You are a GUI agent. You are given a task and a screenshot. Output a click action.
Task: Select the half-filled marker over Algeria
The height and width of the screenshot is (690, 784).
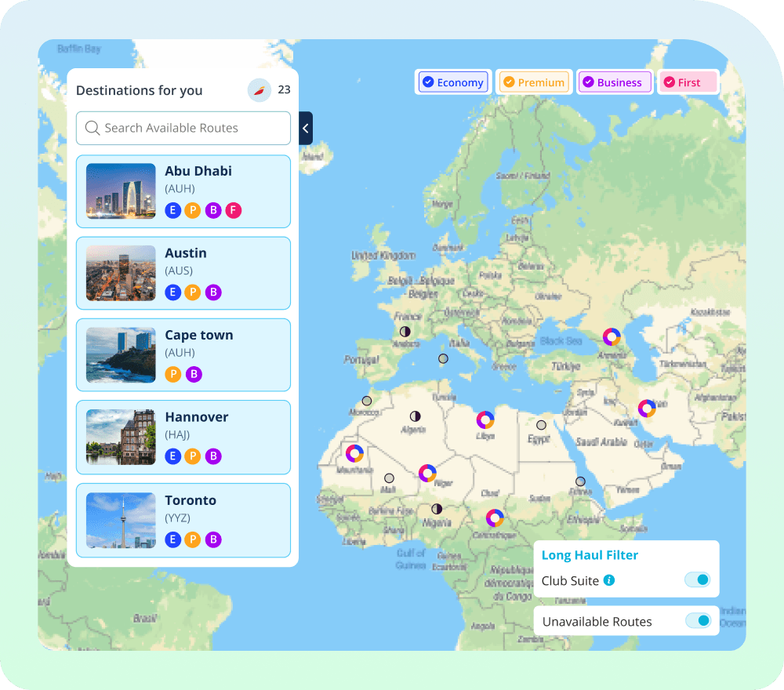(x=415, y=416)
